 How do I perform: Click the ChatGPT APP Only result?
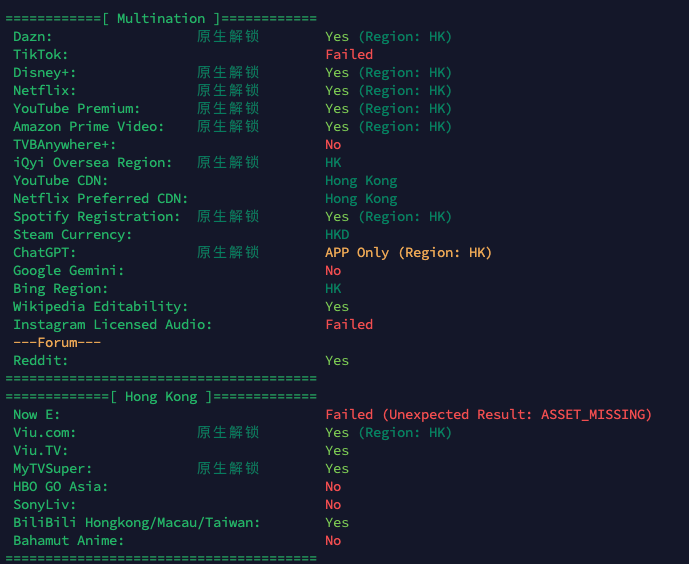coord(409,252)
